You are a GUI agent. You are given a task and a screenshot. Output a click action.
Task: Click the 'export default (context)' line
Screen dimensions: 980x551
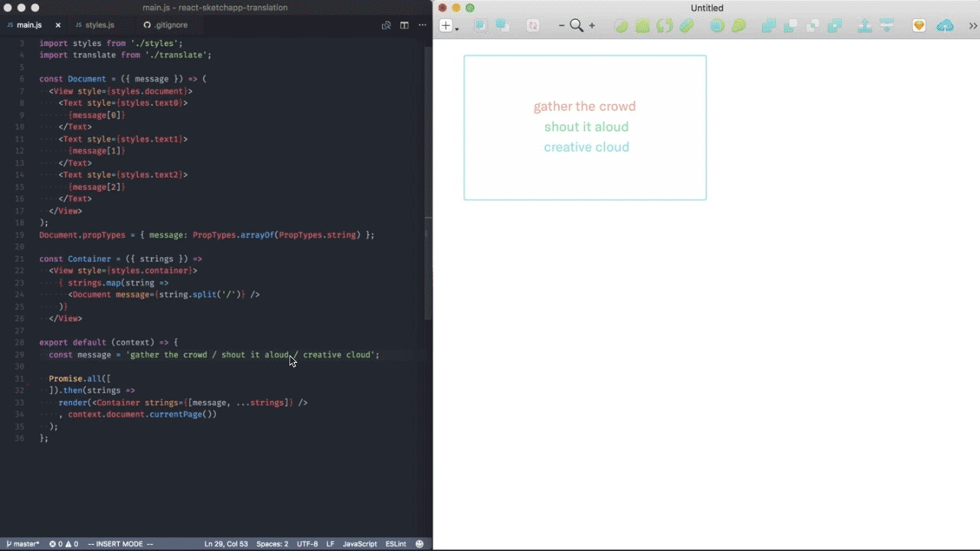(x=109, y=342)
